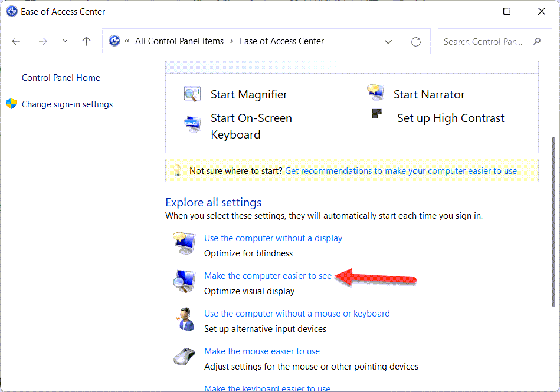This screenshot has width=560, height=392.
Task: Click the High Contrast icon
Action: [379, 117]
